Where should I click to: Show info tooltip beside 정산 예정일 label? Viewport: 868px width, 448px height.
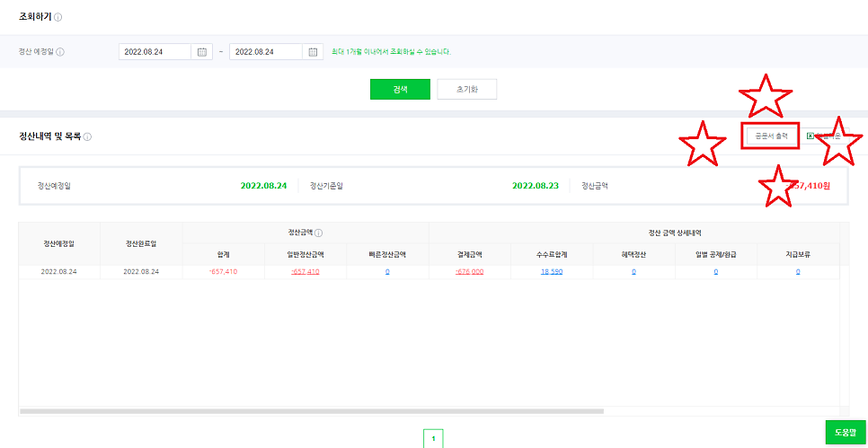[x=60, y=52]
